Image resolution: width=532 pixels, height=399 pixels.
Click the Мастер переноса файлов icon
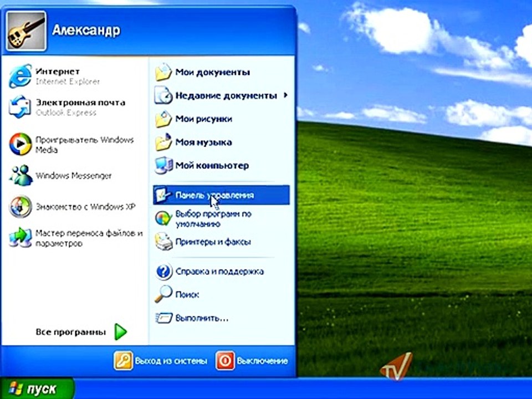point(21,238)
